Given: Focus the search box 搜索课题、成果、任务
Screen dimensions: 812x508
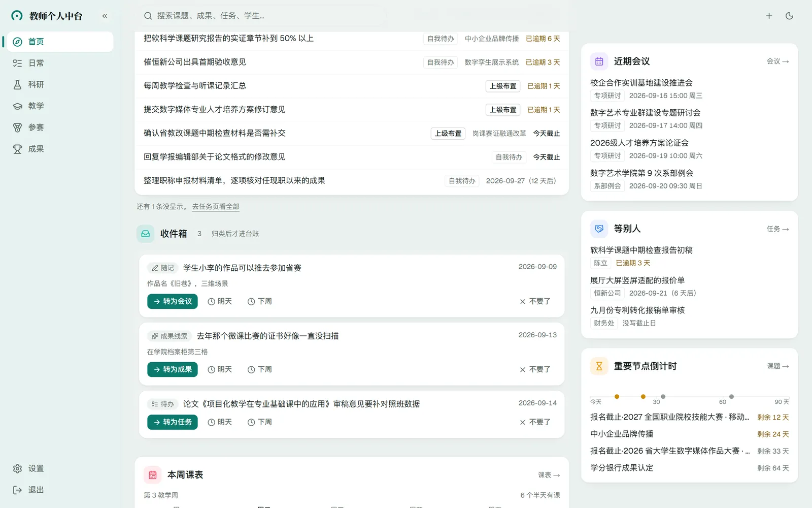Looking at the screenshot, I should [261, 16].
